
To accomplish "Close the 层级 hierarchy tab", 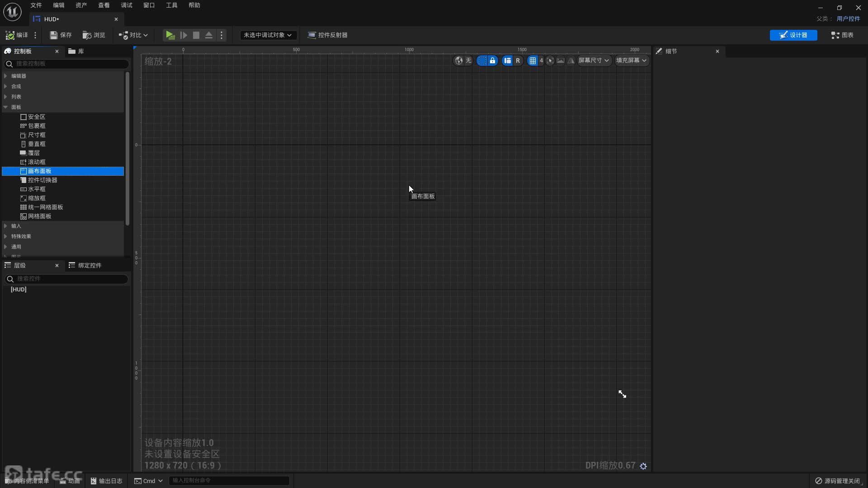I will (x=57, y=266).
